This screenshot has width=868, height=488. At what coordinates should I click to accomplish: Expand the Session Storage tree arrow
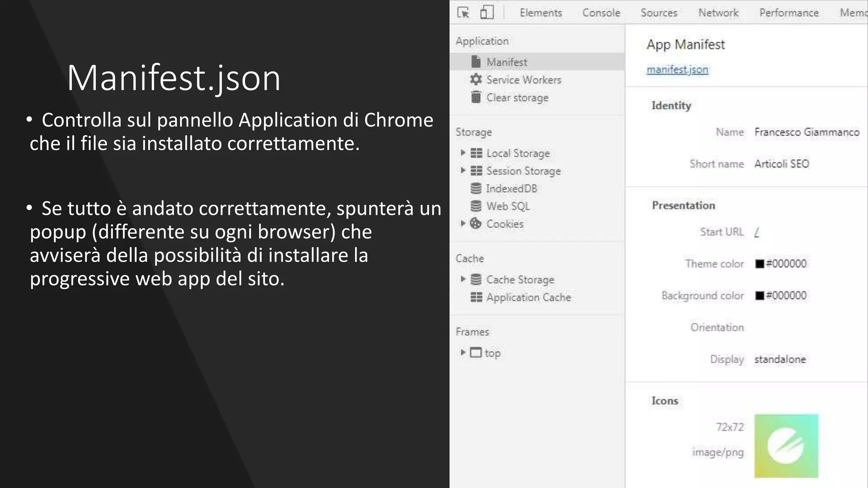tap(463, 170)
